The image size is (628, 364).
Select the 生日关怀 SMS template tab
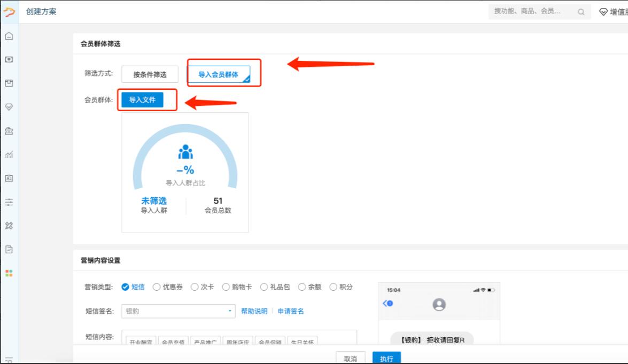tap(302, 342)
